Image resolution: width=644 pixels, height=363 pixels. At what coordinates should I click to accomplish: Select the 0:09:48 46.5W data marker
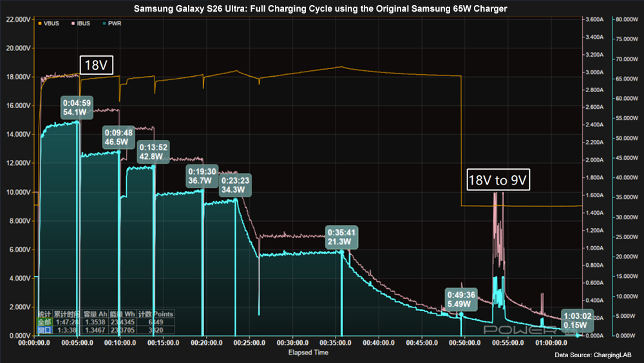119,137
